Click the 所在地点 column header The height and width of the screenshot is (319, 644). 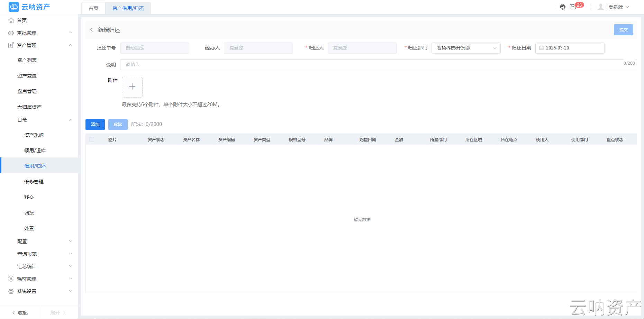pyautogui.click(x=509, y=140)
